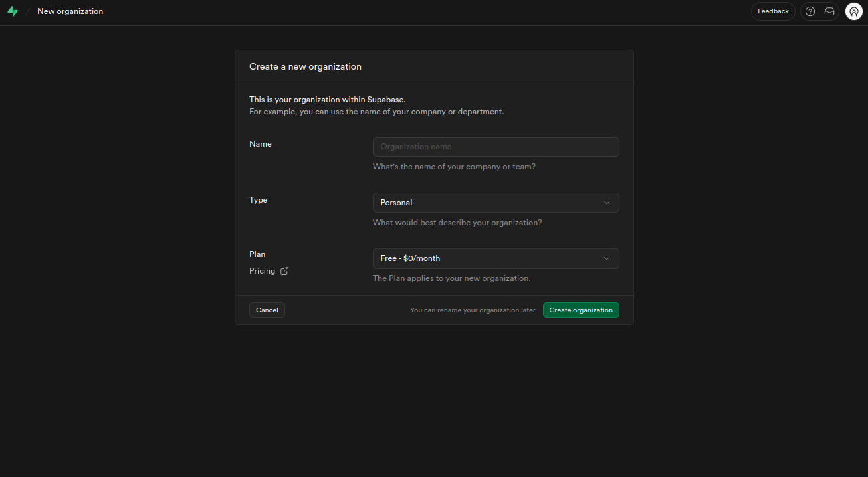This screenshot has height=477, width=868.
Task: Click 'What would best describe your organization?' hint
Action: tap(457, 223)
